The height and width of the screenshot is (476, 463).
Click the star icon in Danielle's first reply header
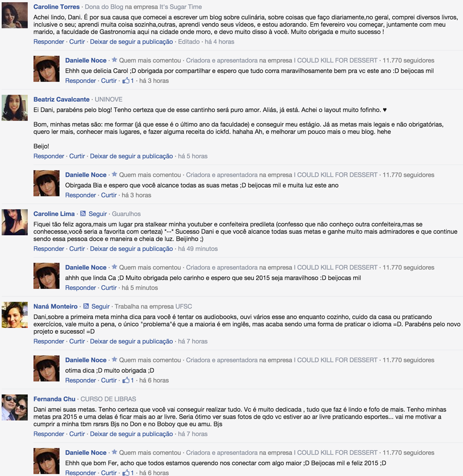114,60
